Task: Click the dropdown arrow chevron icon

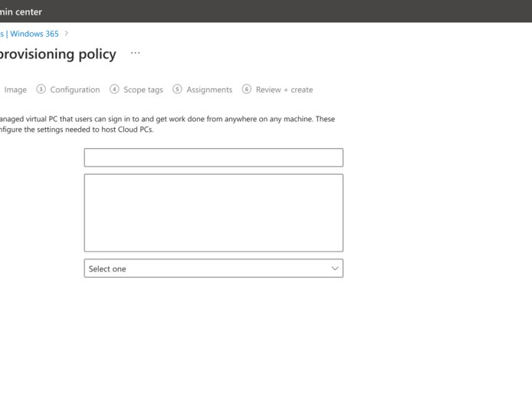Action: [334, 268]
